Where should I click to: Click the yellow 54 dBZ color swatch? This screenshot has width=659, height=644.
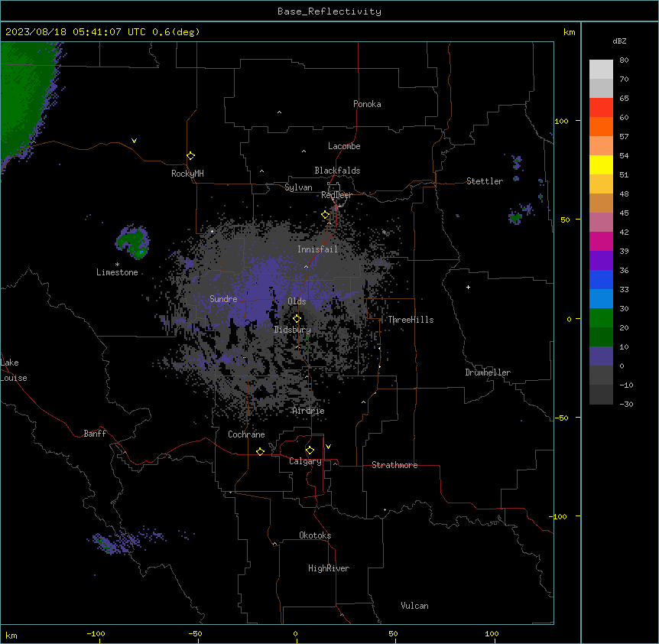coord(601,164)
